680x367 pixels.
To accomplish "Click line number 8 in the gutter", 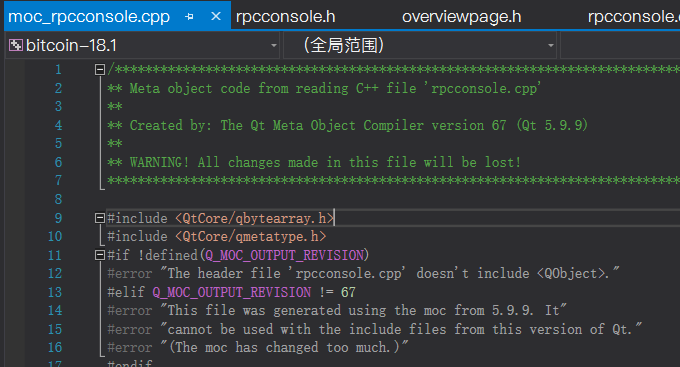I will [58, 200].
